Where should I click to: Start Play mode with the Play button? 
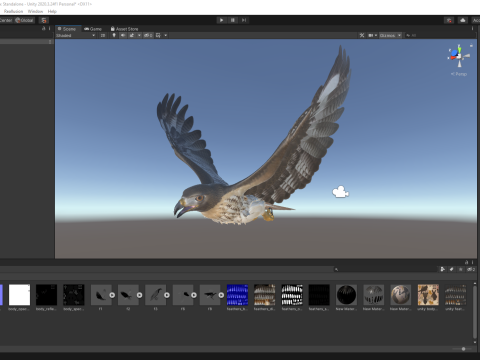point(221,20)
